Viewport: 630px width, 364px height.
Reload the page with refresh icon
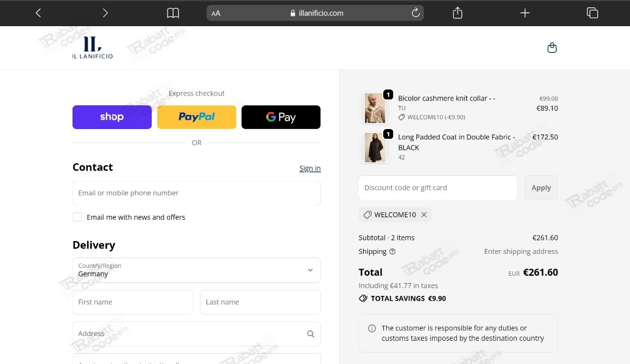coord(416,13)
